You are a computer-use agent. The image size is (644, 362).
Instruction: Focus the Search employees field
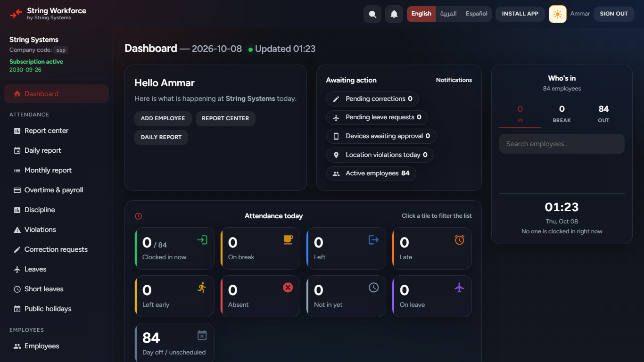pos(562,144)
